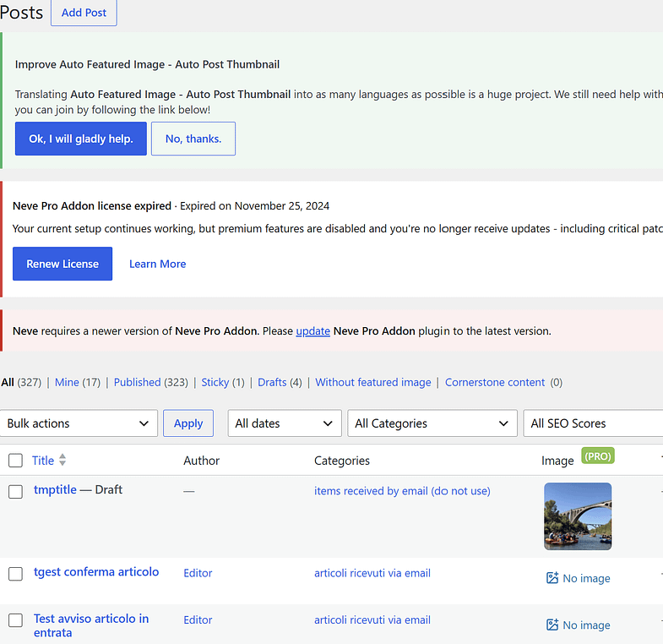
Task: Follow the update link for Neve Pro Addon
Action: pos(312,331)
